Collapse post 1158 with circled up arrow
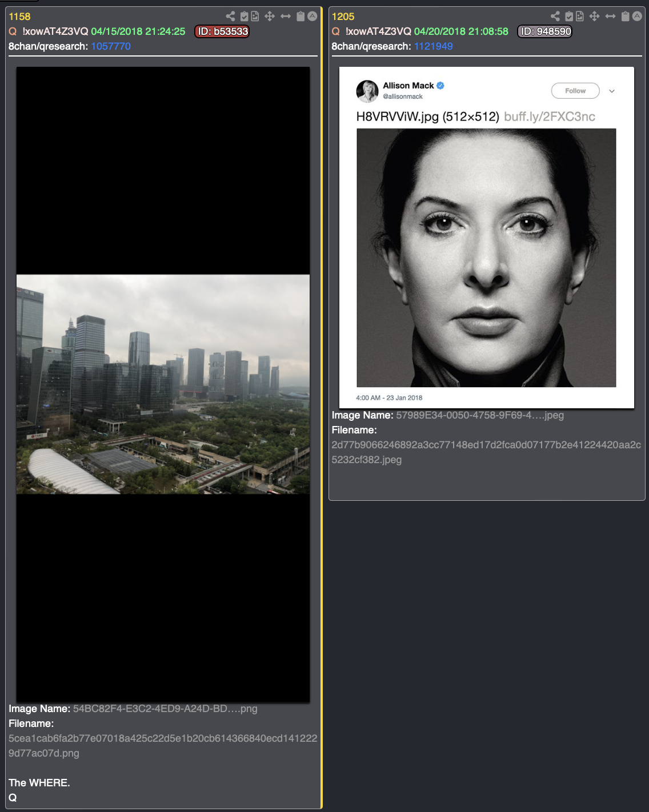649x812 pixels. [313, 16]
